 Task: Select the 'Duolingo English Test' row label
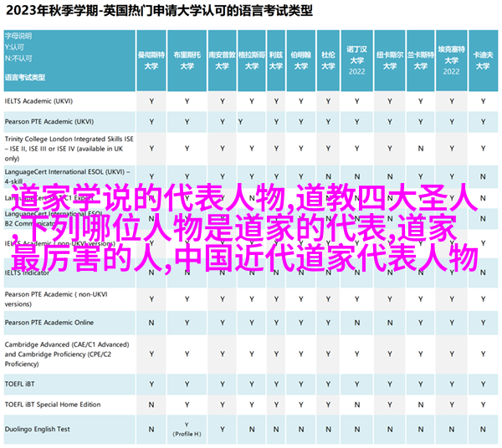click(x=37, y=429)
